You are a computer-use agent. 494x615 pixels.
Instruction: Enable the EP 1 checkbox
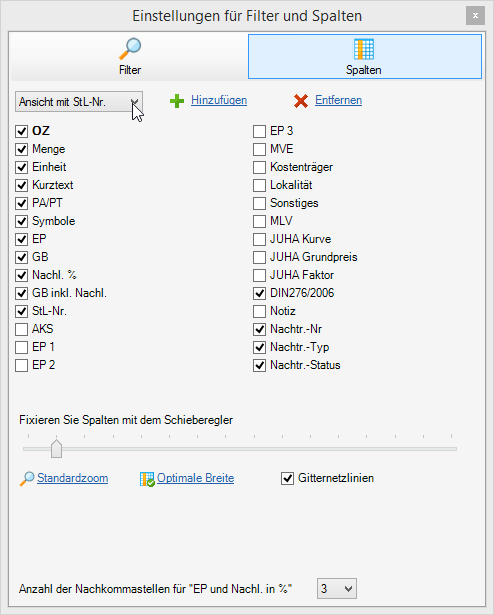click(22, 348)
